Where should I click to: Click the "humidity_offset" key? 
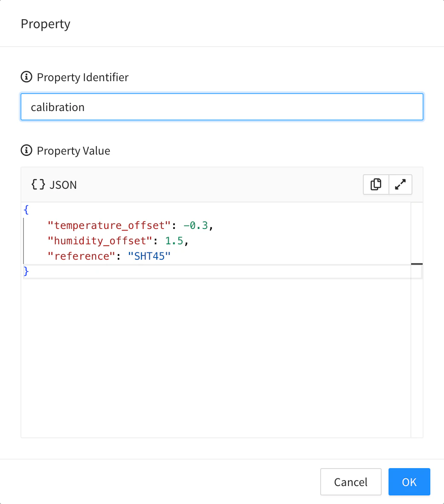pyautogui.click(x=99, y=241)
